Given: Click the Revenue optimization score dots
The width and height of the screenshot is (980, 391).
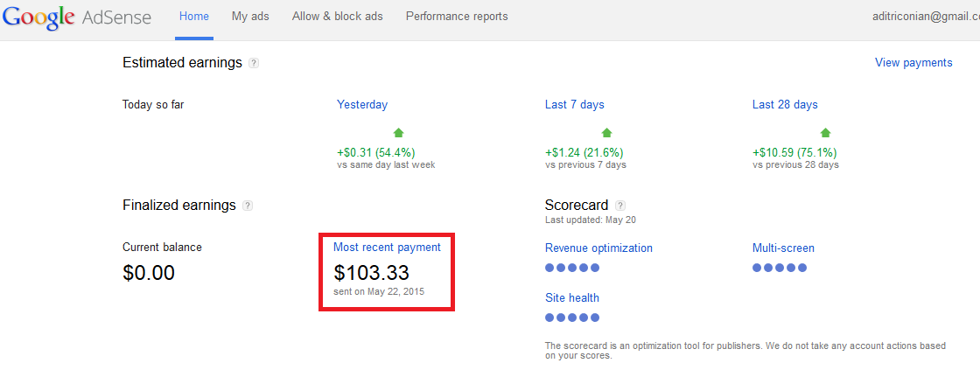Looking at the screenshot, I should [x=572, y=268].
